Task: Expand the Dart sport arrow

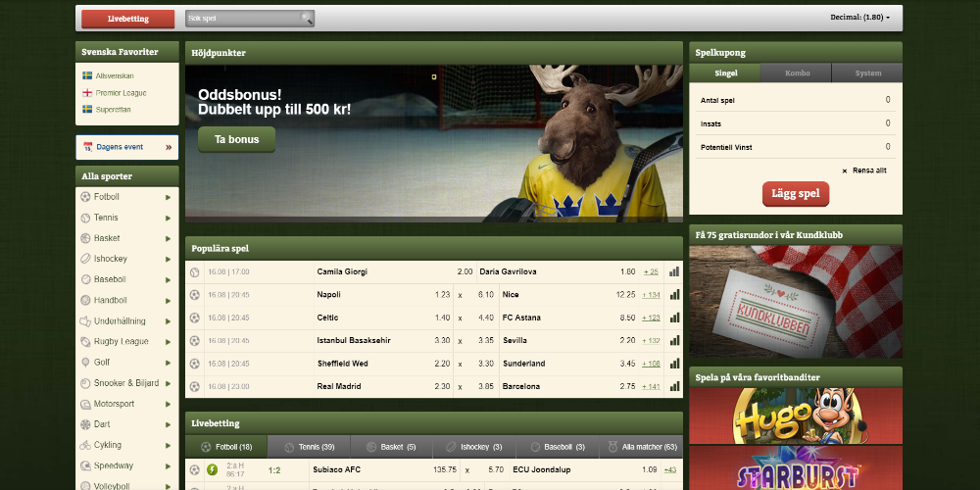Action: tap(169, 424)
